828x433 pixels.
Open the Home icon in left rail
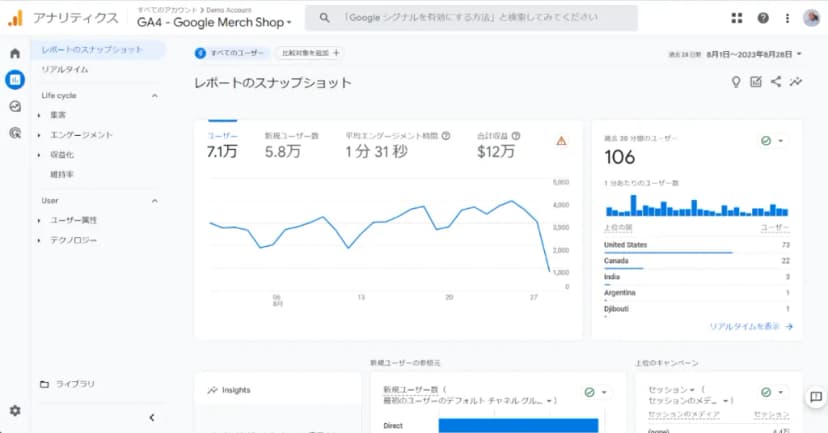point(15,53)
